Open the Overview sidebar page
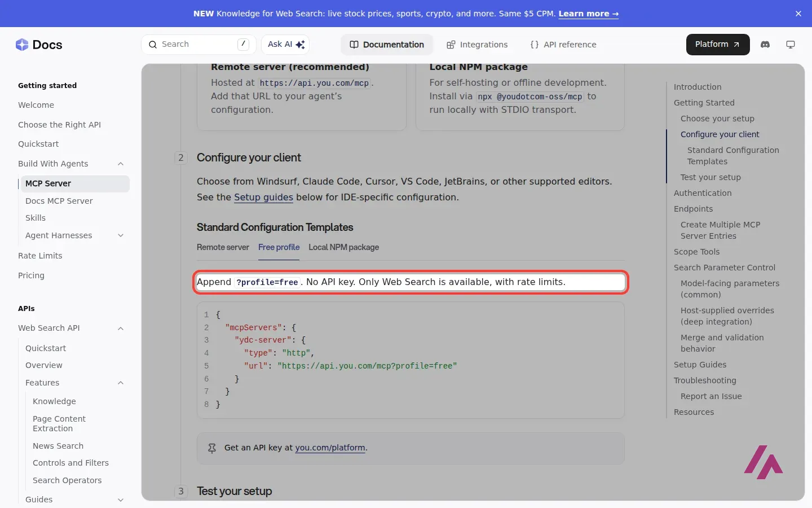Image resolution: width=812 pixels, height=508 pixels. tap(44, 365)
